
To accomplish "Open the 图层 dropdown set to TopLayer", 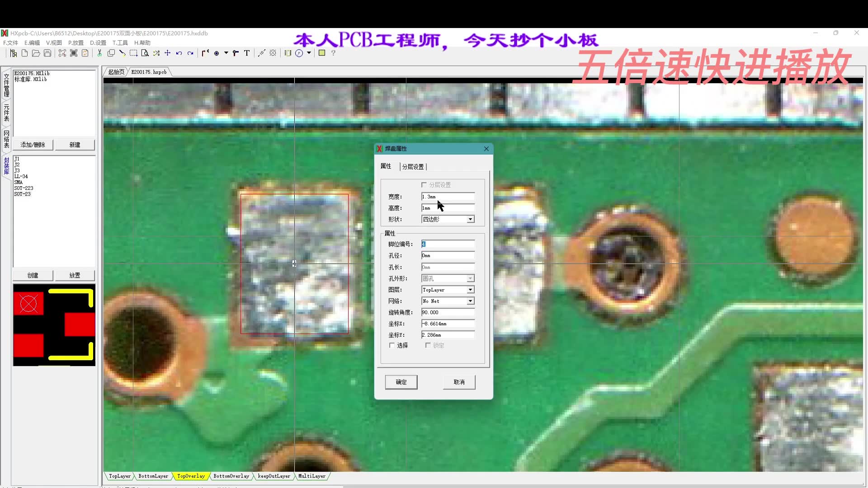I will point(470,290).
